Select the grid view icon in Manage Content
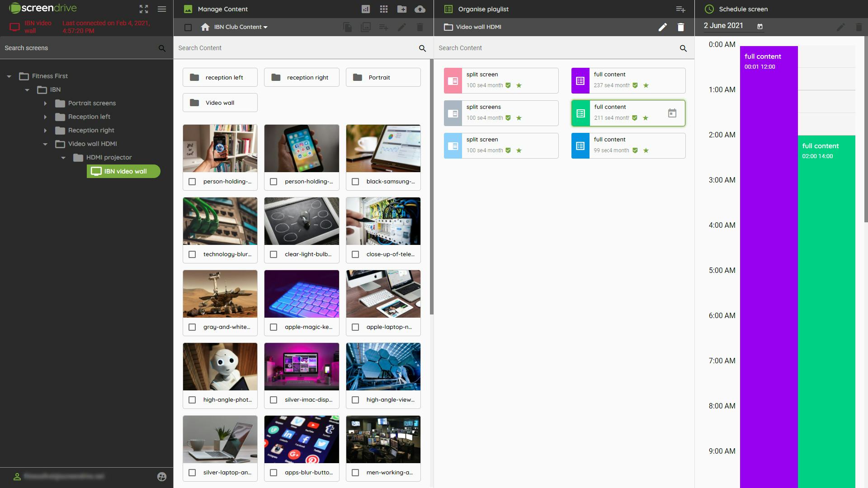Viewport: 868px width, 488px height. pos(383,9)
